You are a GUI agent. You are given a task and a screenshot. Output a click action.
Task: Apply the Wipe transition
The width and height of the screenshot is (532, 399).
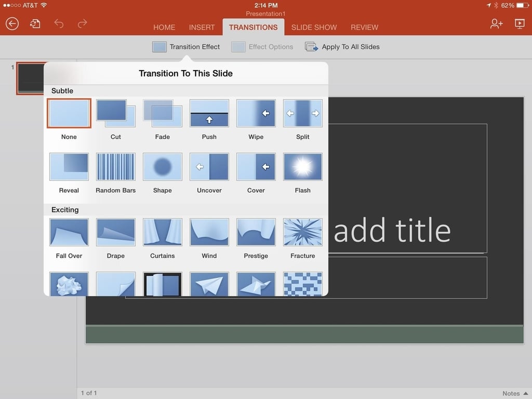pyautogui.click(x=256, y=113)
